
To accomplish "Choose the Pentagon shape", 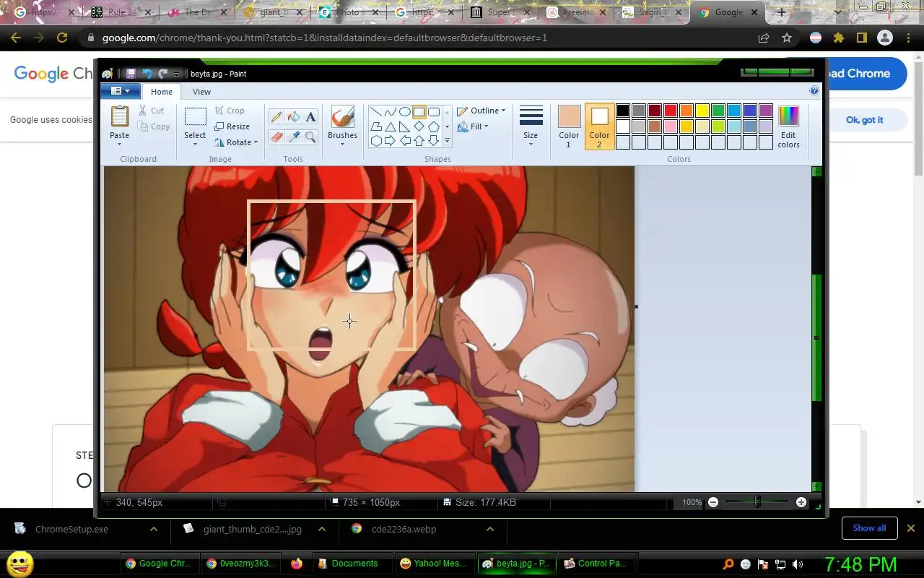I will coord(434,126).
